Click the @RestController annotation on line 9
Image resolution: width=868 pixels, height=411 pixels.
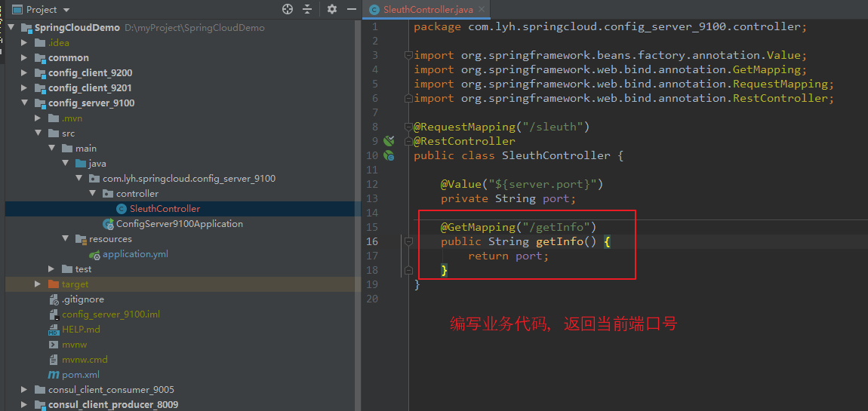click(464, 141)
